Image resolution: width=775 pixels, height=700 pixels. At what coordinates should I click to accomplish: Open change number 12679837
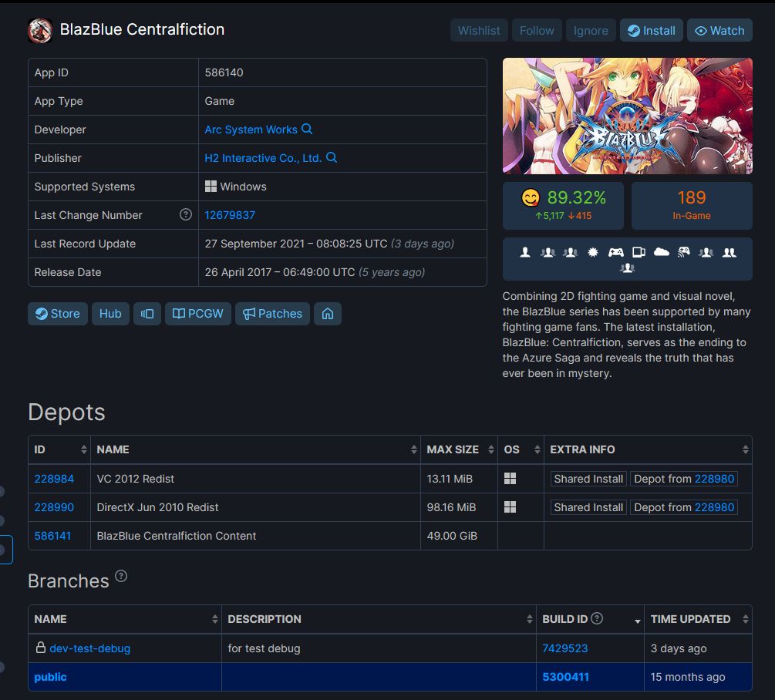230,215
